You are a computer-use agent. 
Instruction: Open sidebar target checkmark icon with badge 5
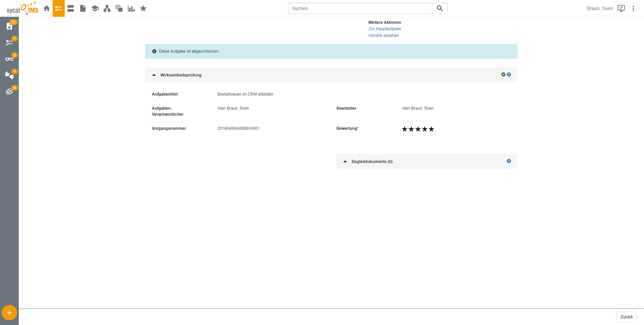point(9,91)
